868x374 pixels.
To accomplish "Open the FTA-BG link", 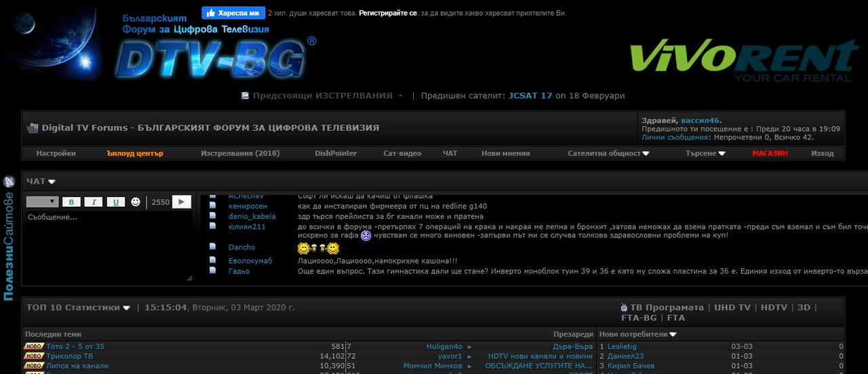I will tap(639, 318).
